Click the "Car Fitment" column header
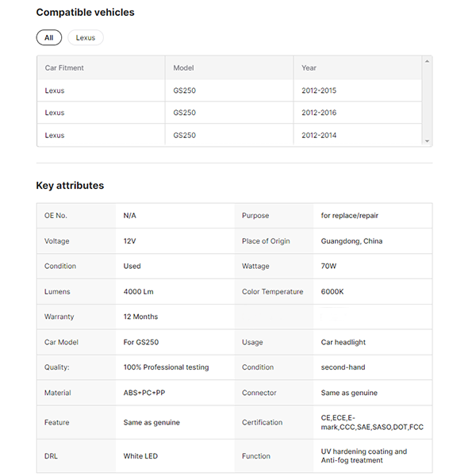Image resolution: width=476 pixels, height=476 pixels. (x=64, y=68)
